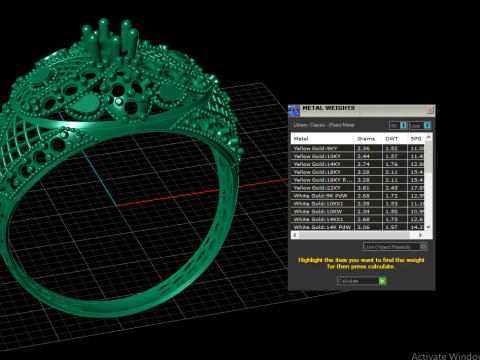Click the table's scroll down arrow
The width and height of the screenshot is (480, 360).
point(429,227)
